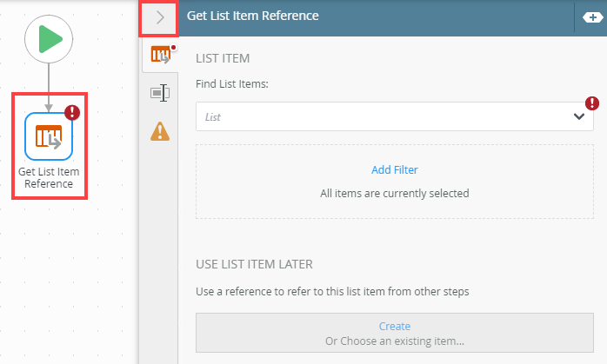Screen dimensions: 607x364
Task: Select the step label under the canvas node
Action: [49, 177]
